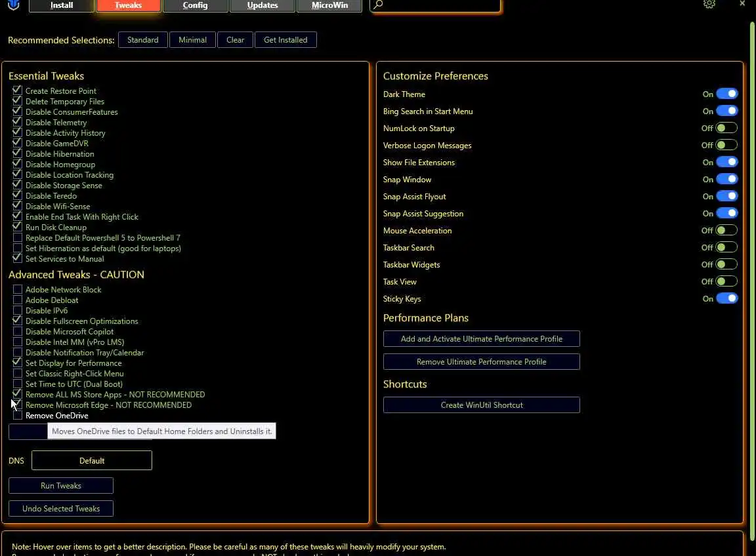This screenshot has height=556, width=756.
Task: Click the WinUtil logo icon
Action: [14, 5]
